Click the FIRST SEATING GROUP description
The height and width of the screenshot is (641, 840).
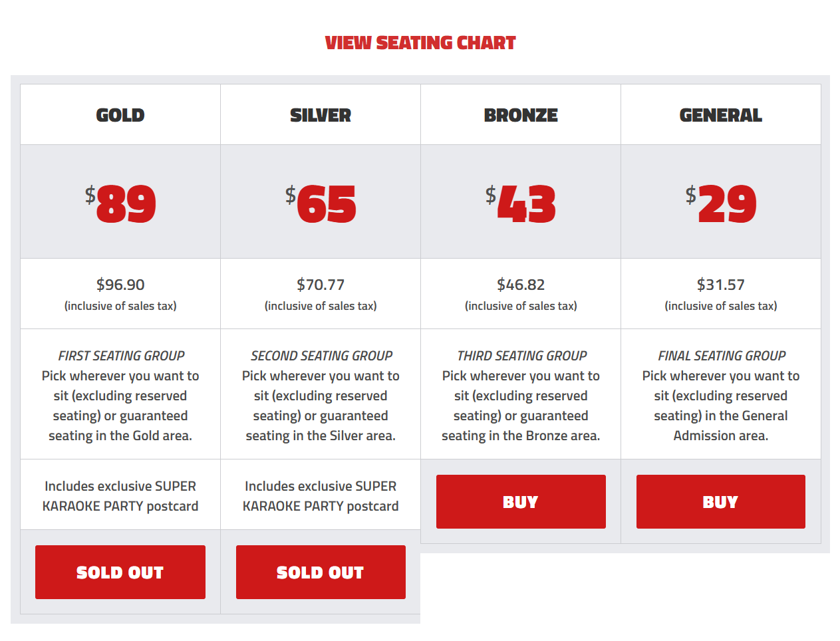[x=120, y=396]
